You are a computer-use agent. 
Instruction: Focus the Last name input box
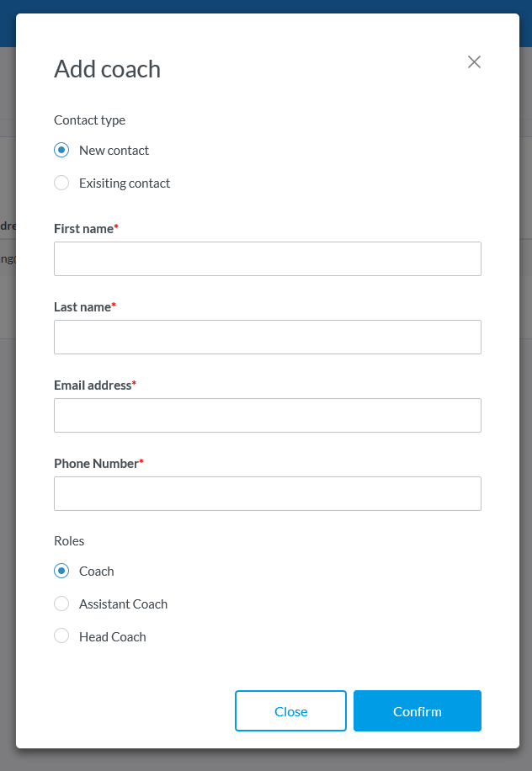pyautogui.click(x=267, y=337)
